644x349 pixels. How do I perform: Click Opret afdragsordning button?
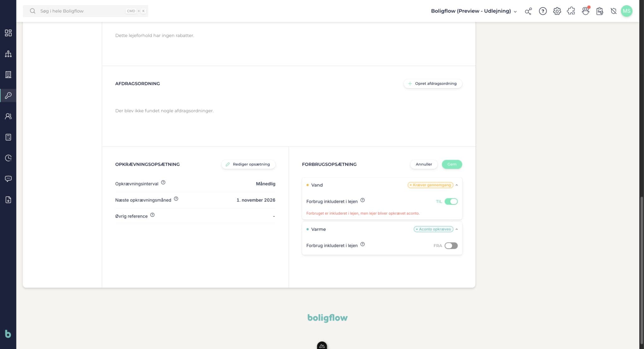433,84
